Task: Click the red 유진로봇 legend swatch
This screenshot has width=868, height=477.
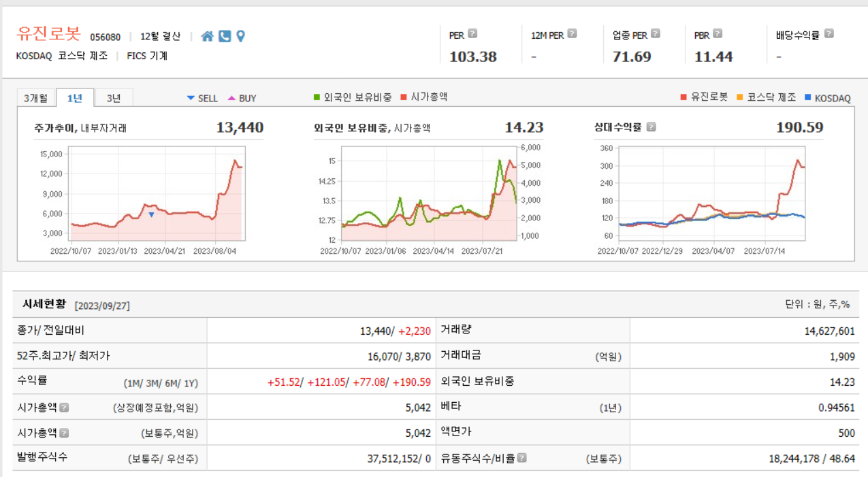Action: tap(684, 97)
